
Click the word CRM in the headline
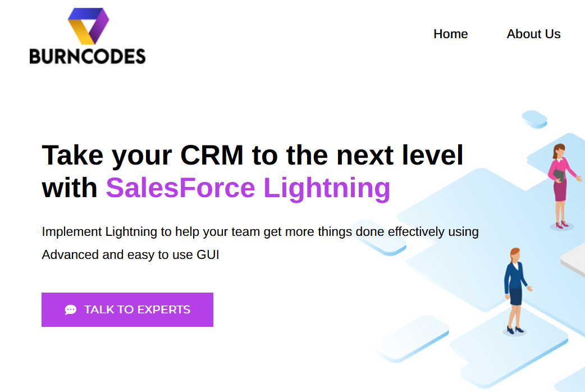(x=212, y=156)
